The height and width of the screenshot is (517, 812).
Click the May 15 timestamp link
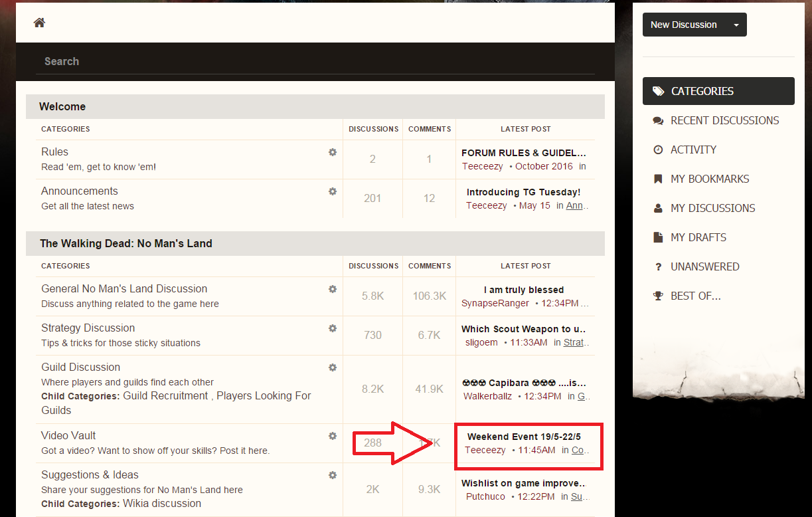point(534,205)
